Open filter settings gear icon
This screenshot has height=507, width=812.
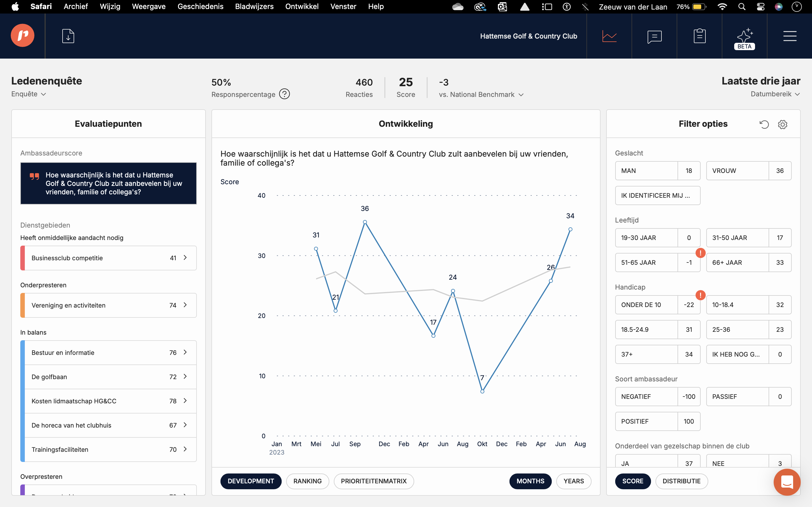[782, 124]
